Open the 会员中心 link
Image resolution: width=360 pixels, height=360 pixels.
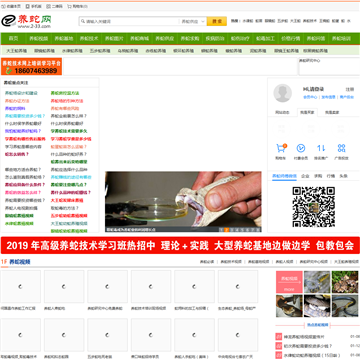coord(311,97)
